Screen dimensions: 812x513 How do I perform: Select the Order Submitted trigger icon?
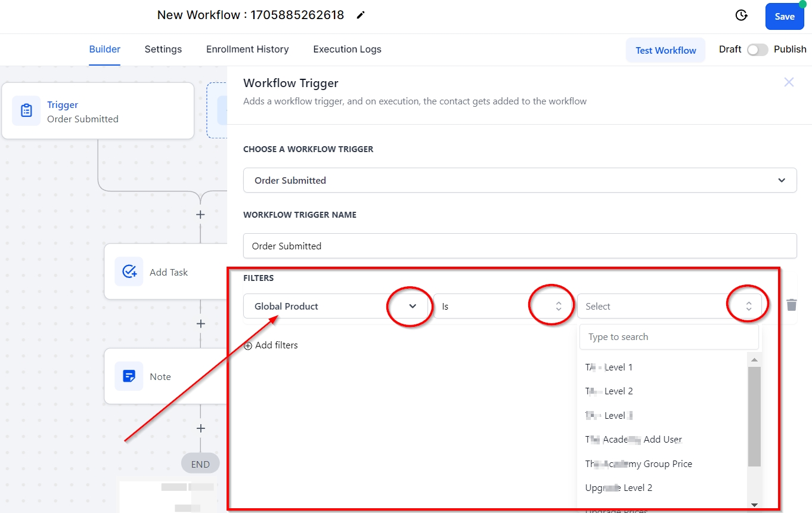(26, 111)
